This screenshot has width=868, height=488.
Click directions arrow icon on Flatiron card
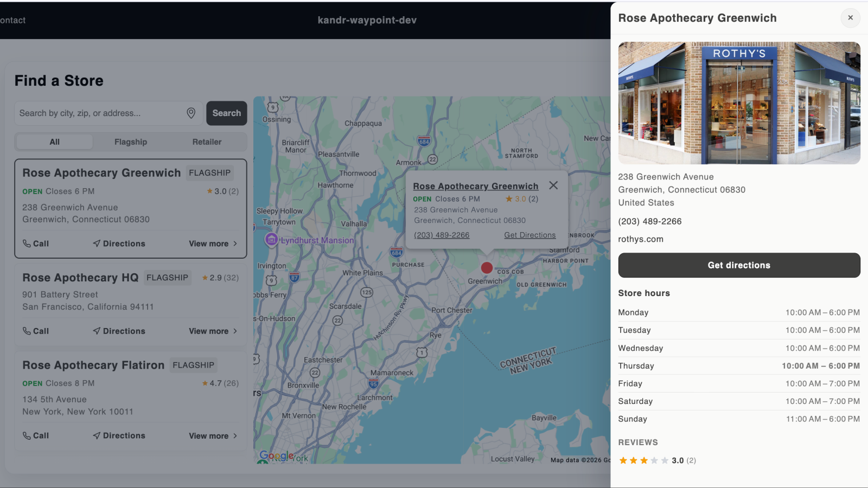click(97, 435)
